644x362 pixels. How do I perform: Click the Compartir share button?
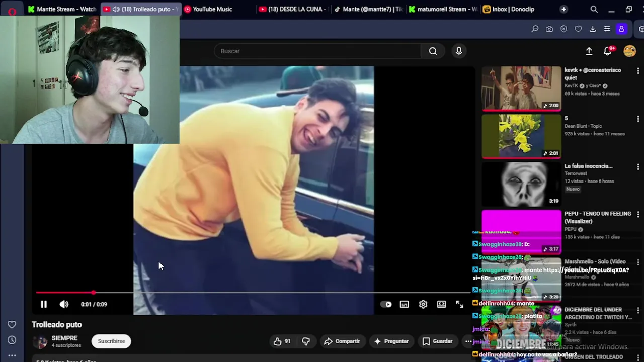pyautogui.click(x=342, y=341)
